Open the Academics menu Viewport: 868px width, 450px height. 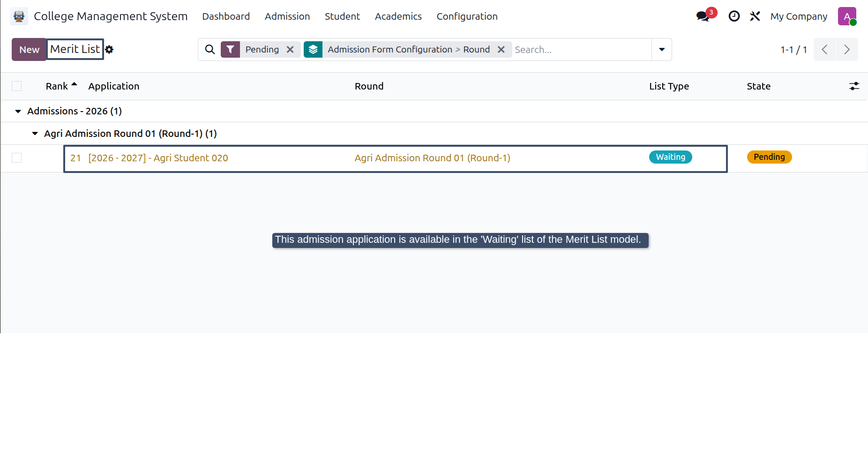pyautogui.click(x=398, y=16)
